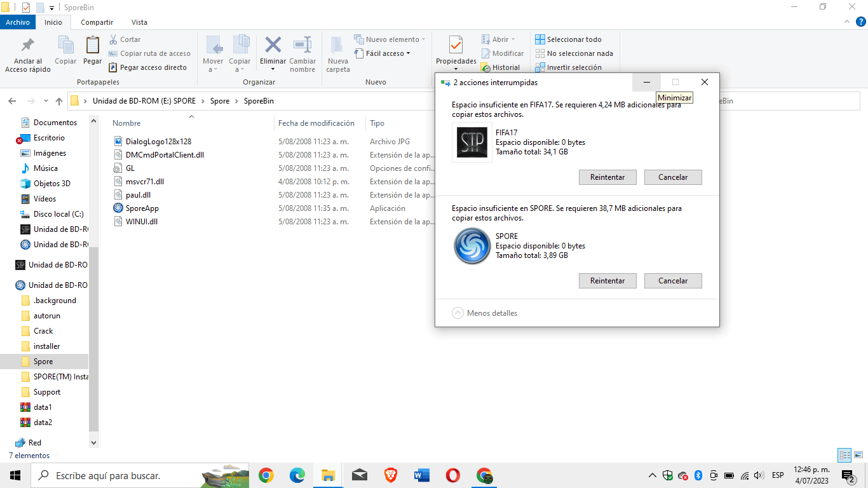Select the Crack folder in tree
This screenshot has width=868, height=488.
[43, 331]
